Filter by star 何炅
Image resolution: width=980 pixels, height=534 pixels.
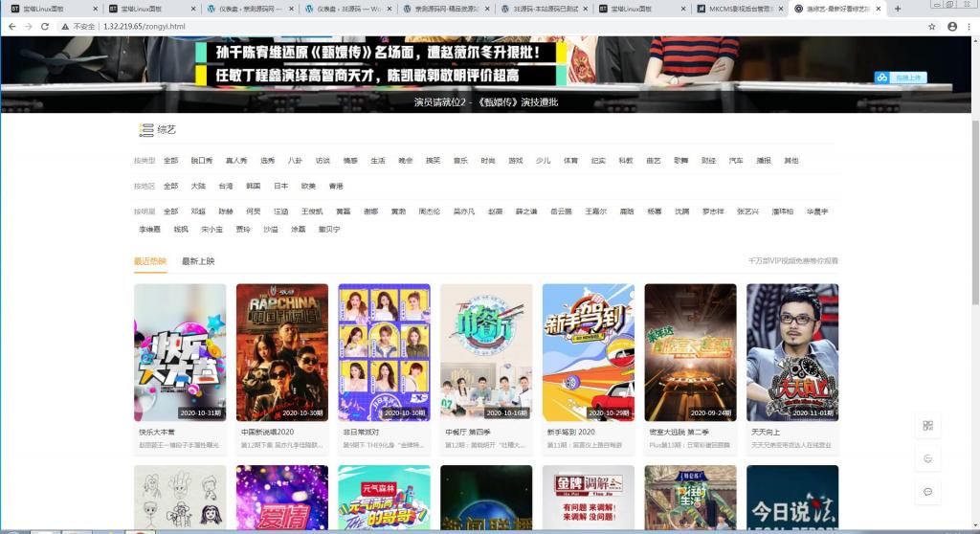click(x=253, y=211)
